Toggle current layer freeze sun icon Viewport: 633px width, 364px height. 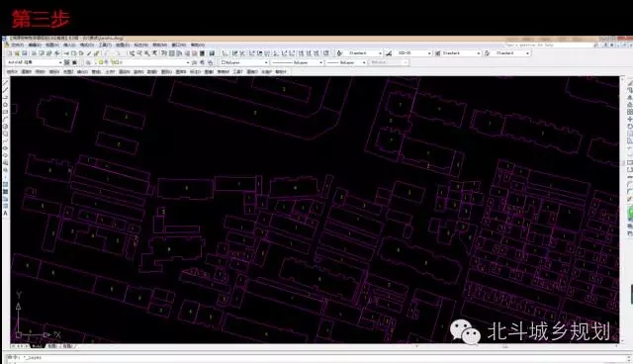pos(106,62)
